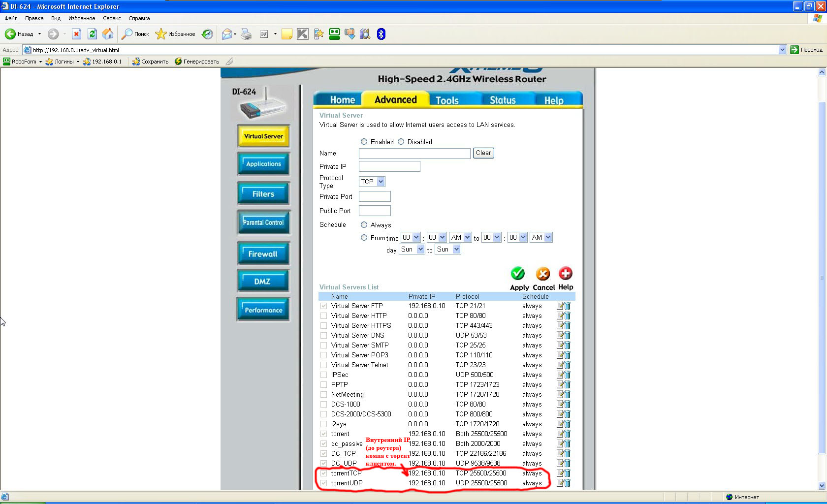This screenshot has width=827, height=504.
Task: Click the vertical scrollbar down arrow
Action: click(x=822, y=485)
